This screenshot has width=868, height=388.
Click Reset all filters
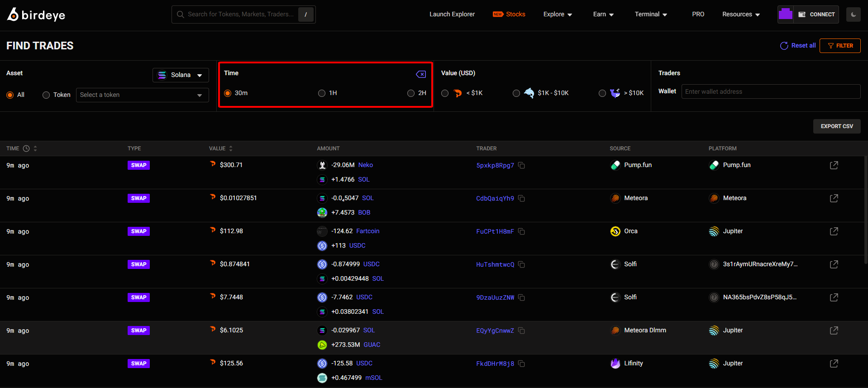(x=798, y=46)
